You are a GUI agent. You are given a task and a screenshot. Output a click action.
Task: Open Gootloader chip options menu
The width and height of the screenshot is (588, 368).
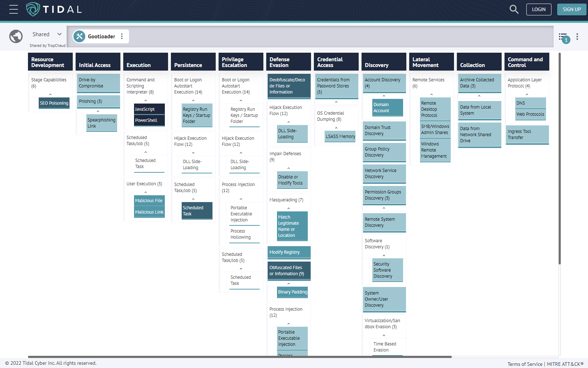tap(122, 36)
